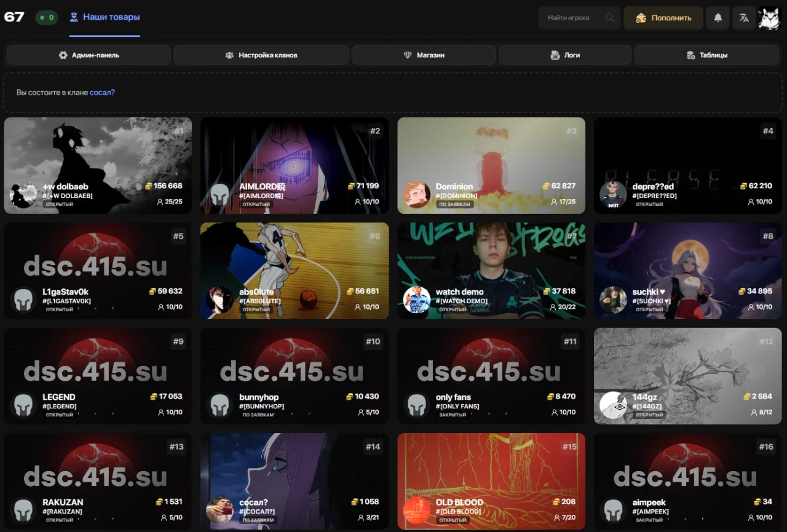
Task: Open the Админ-панель section
Action: click(89, 55)
